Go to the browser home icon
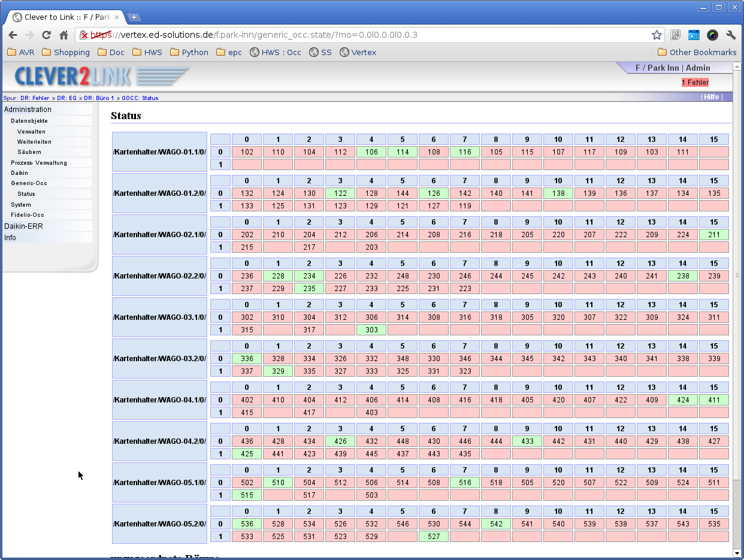This screenshot has height=560, width=744. click(x=64, y=35)
